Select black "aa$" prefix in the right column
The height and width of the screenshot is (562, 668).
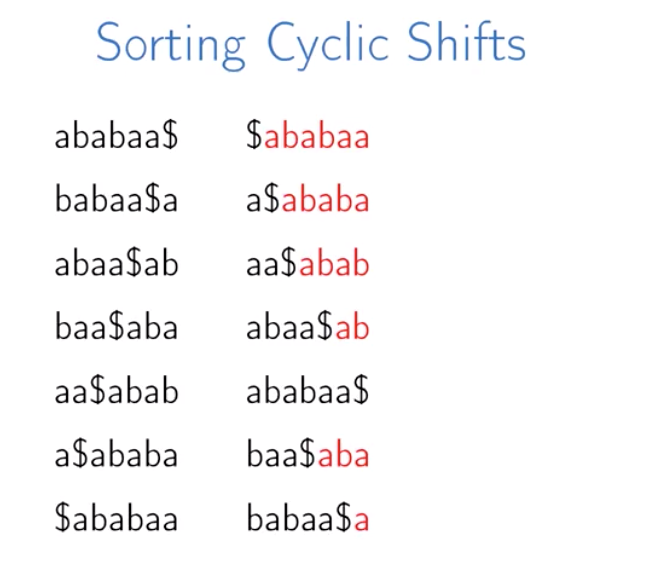272,265
